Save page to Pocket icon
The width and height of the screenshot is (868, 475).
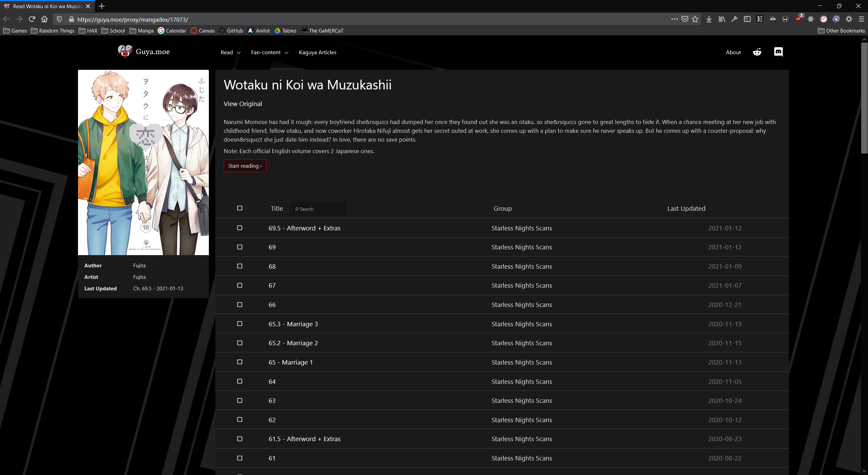coord(685,19)
